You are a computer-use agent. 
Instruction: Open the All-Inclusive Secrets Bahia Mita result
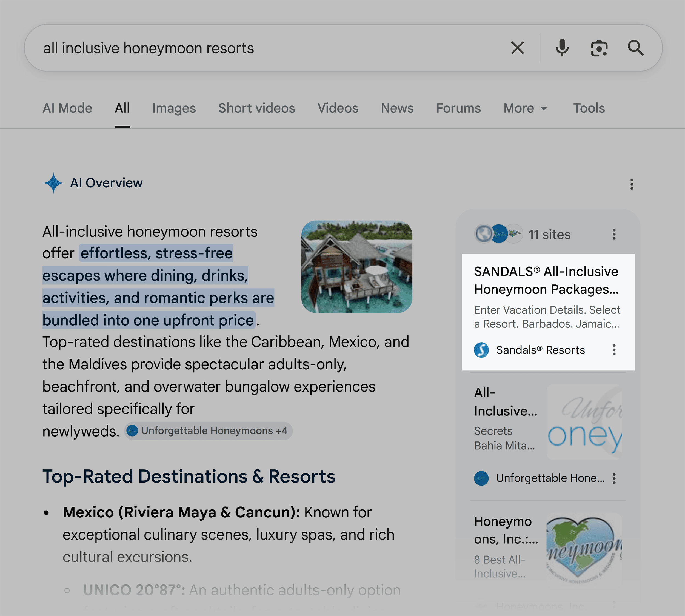[505, 402]
